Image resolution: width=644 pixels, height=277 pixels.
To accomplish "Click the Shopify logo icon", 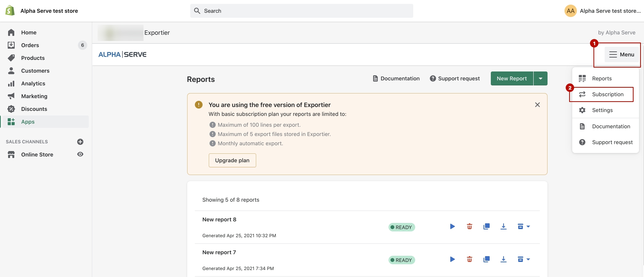I will pos(10,11).
